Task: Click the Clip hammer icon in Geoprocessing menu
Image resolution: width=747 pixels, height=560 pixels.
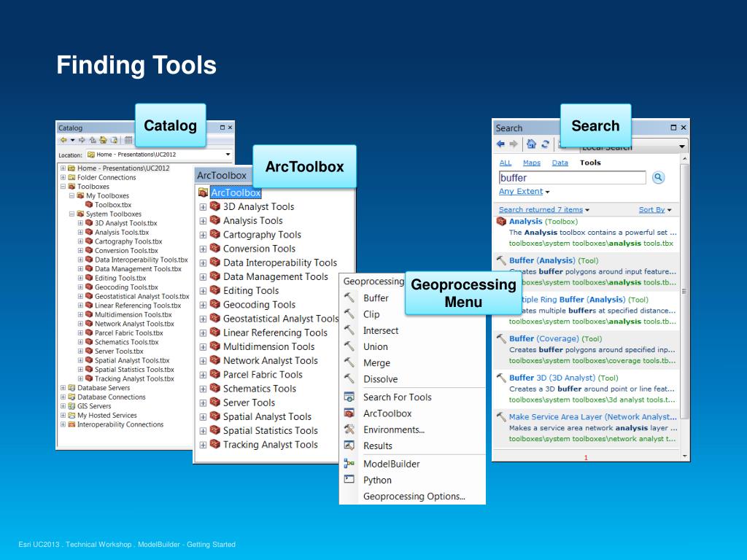Action: tap(349, 314)
